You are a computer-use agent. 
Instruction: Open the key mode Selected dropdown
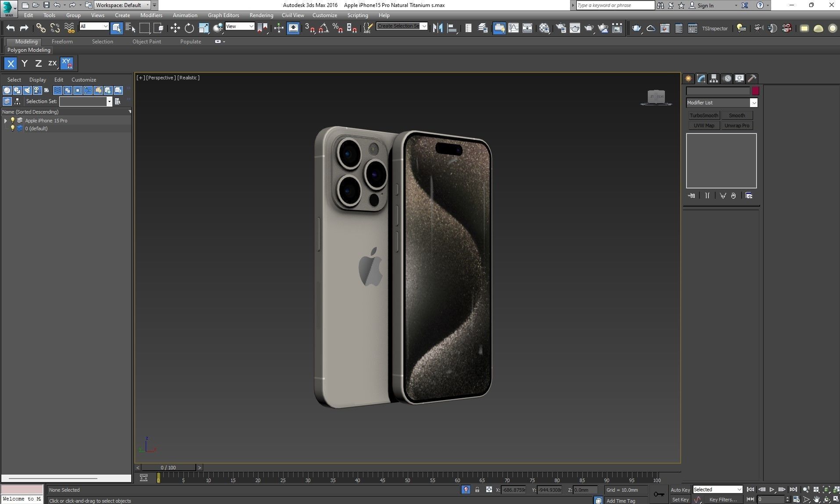coord(718,490)
